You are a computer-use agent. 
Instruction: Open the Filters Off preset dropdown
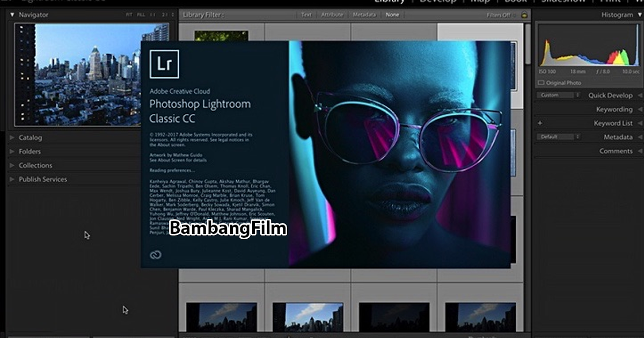[501, 15]
